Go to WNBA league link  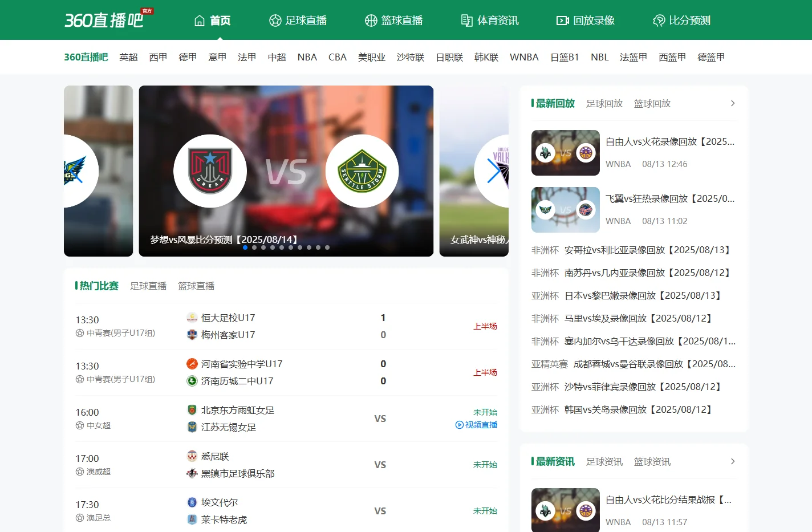[524, 57]
